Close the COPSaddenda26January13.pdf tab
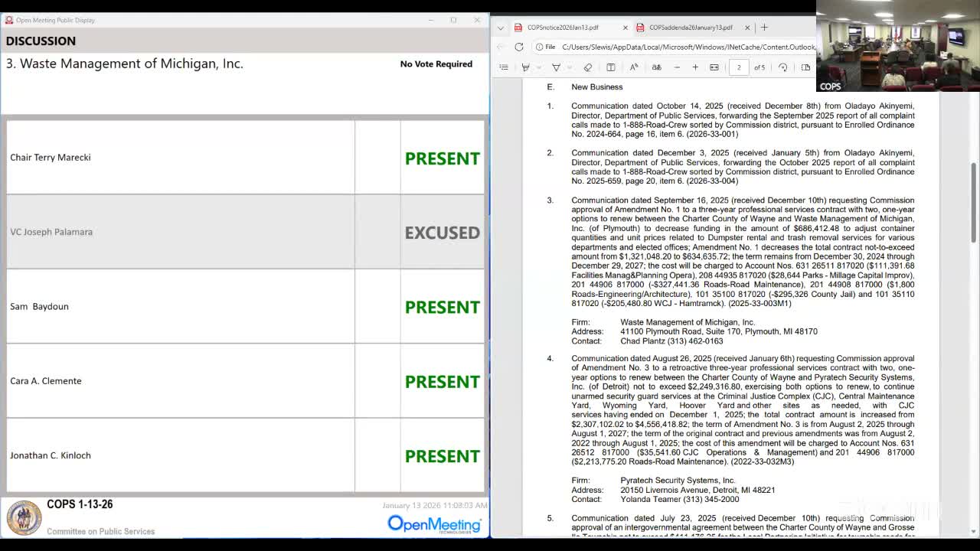 tap(747, 28)
